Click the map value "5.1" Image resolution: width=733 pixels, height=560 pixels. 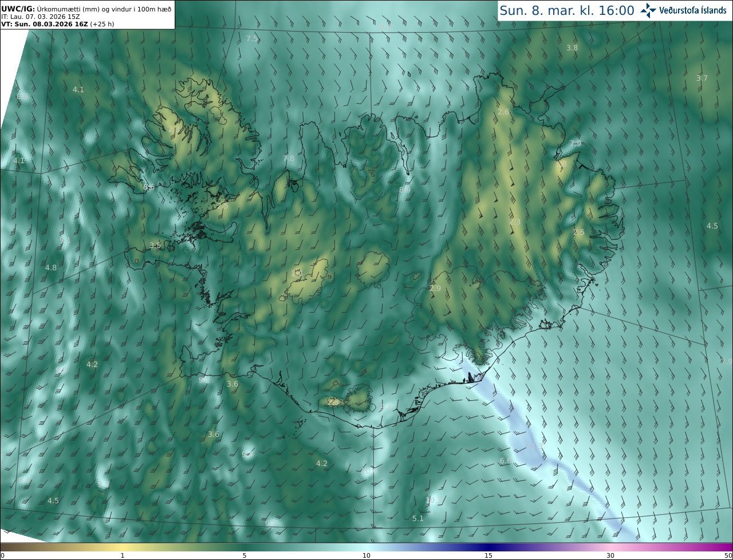[x=418, y=518]
